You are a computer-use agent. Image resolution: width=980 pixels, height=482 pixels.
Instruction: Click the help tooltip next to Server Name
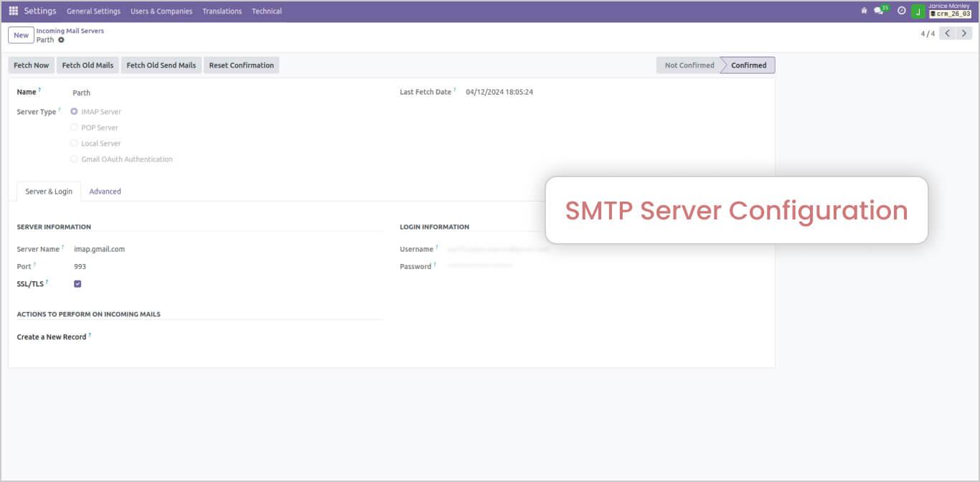coord(62,245)
